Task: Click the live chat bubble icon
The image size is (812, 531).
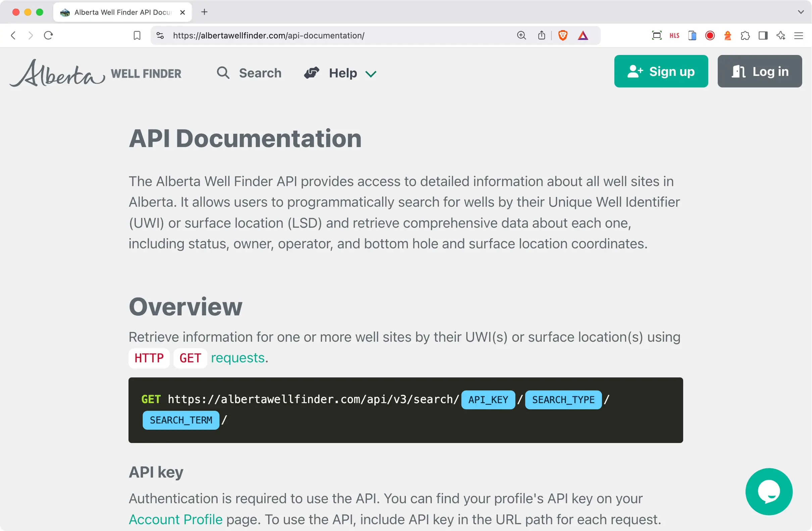Action: coord(769,491)
